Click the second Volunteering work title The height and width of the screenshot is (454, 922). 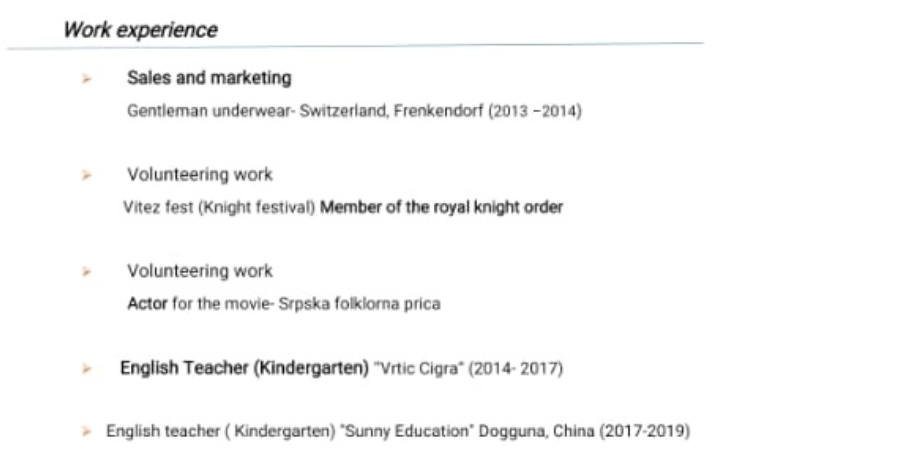(x=200, y=271)
